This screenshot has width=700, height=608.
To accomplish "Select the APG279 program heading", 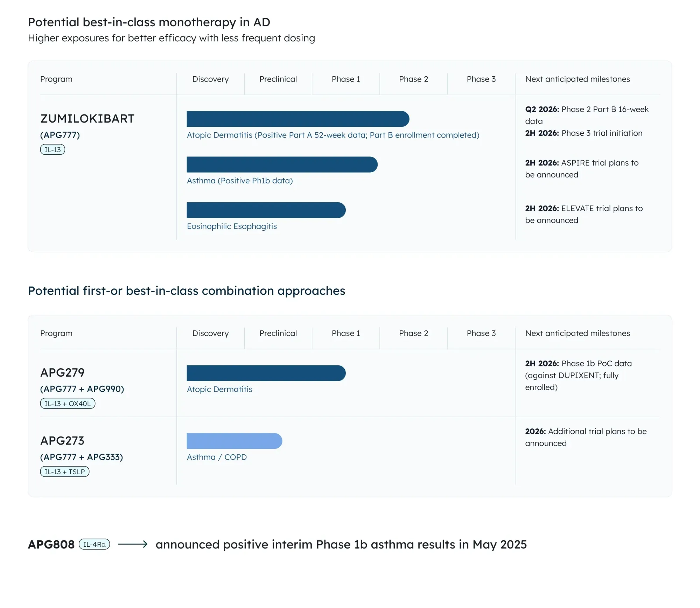I will pos(62,373).
